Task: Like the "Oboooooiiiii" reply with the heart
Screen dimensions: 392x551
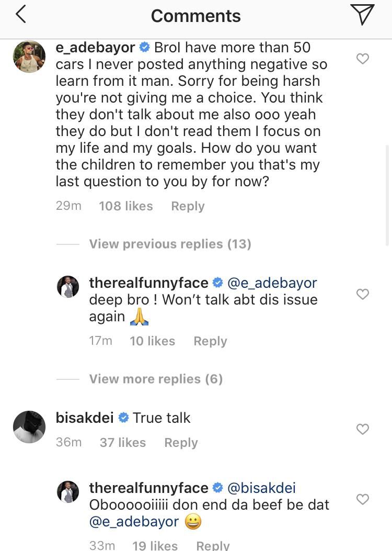Action: click(x=362, y=499)
